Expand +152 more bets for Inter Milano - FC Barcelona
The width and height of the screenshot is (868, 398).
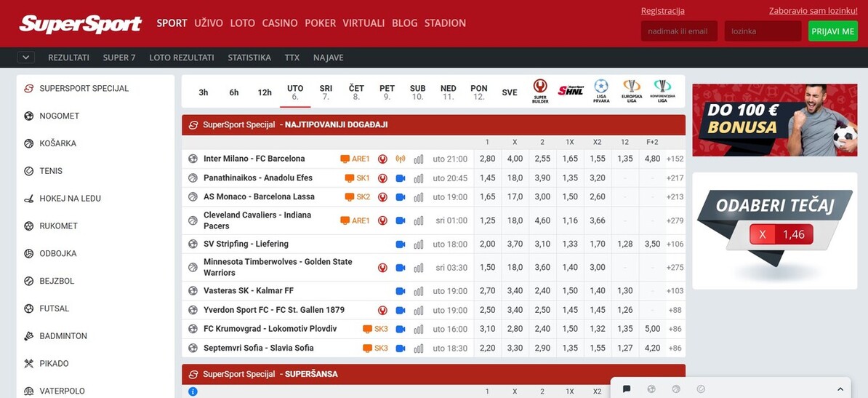pos(675,159)
